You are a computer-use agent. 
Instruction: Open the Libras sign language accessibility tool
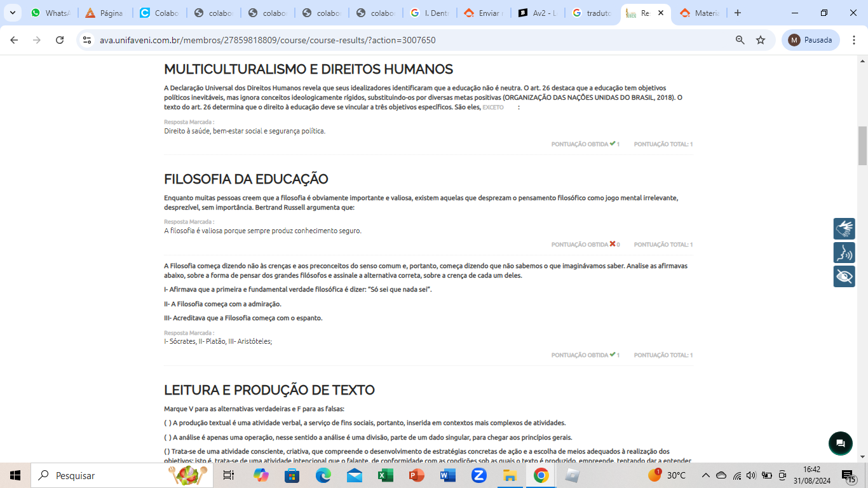point(844,229)
